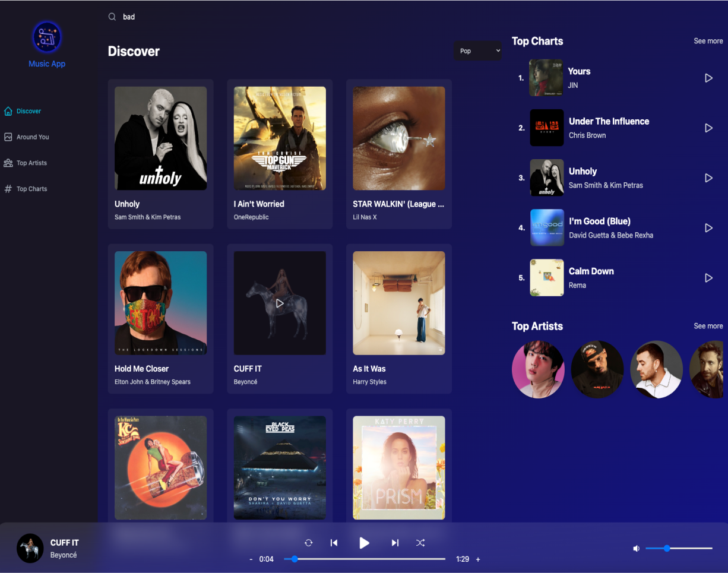Click the minus seek-back button
The image size is (728, 573).
click(x=251, y=559)
